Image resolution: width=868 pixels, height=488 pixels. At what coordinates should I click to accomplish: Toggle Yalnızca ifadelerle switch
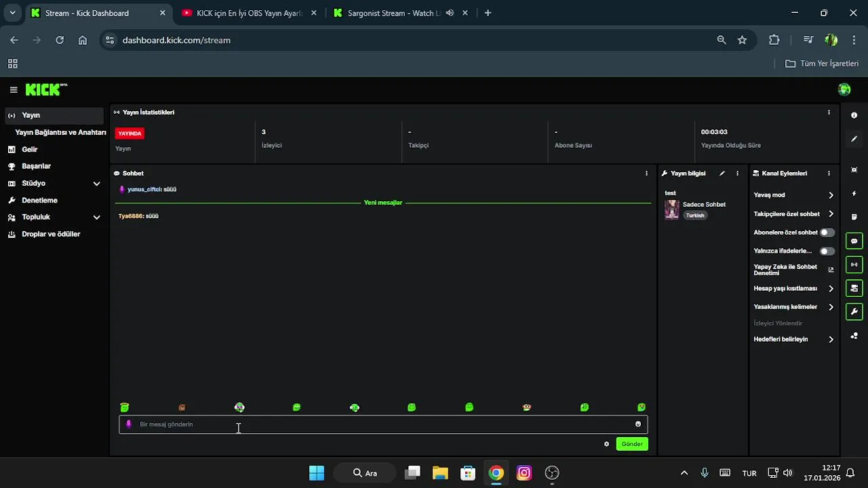pyautogui.click(x=827, y=251)
